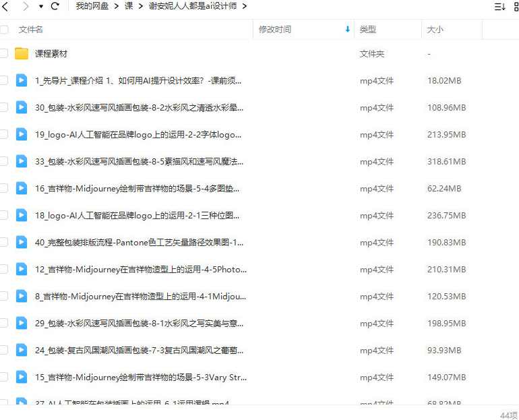Go back to the previous folder
This screenshot has height=420, width=519.
(5, 6)
